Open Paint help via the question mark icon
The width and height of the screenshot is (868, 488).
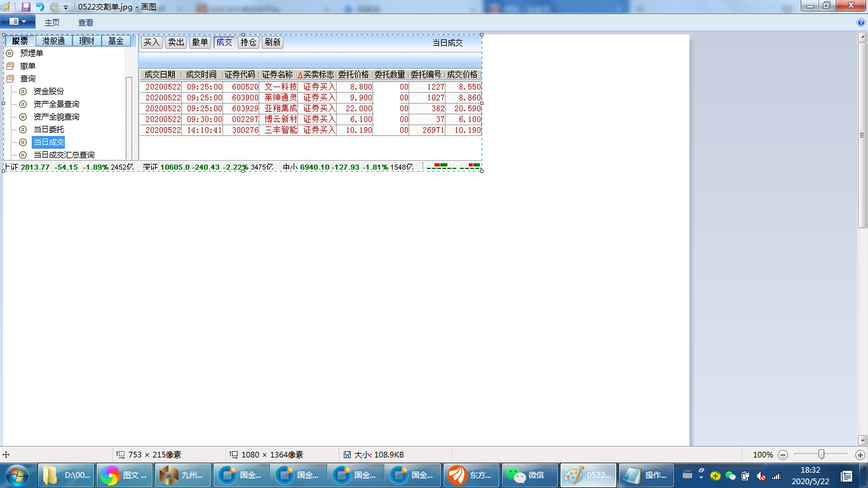pos(861,22)
